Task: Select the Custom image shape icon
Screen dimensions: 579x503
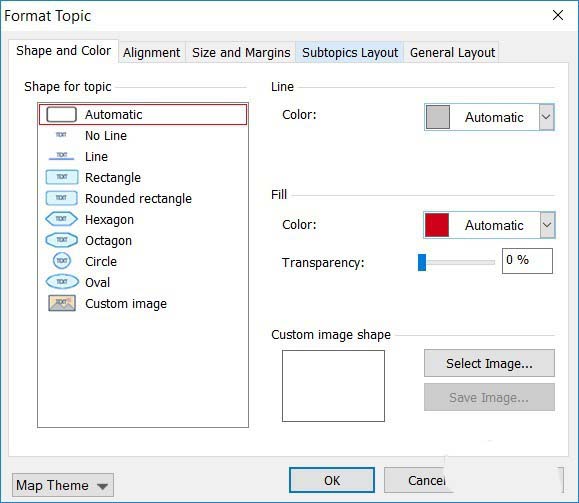Action: click(62, 303)
